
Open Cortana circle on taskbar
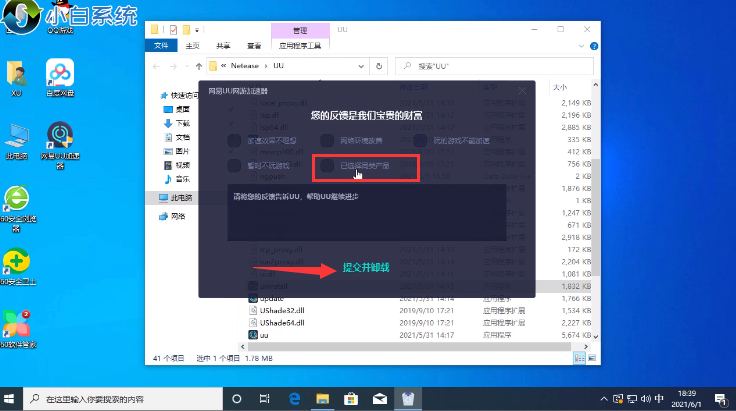237,399
